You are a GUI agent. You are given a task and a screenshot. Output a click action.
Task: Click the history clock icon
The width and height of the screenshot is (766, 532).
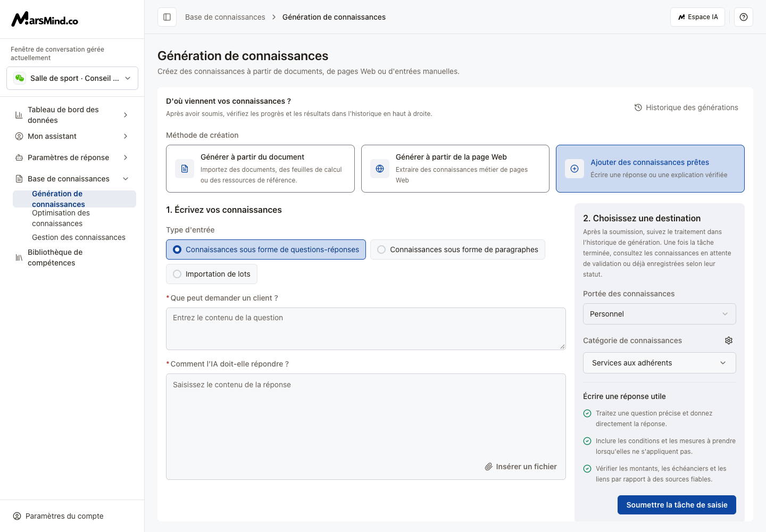[638, 107]
